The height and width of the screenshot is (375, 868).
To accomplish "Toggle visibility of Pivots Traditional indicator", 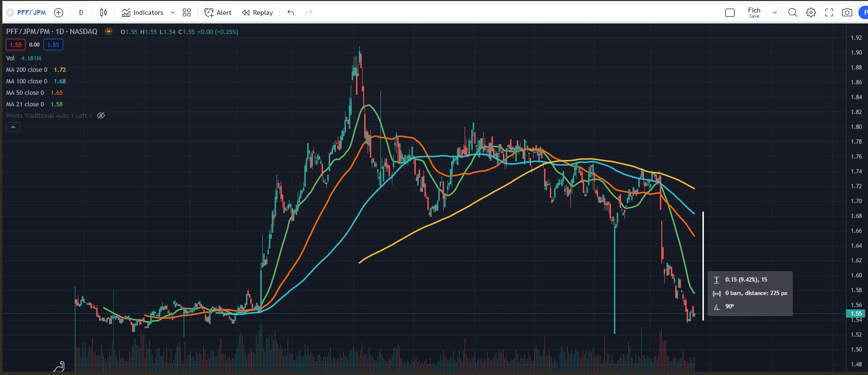I will tap(101, 115).
